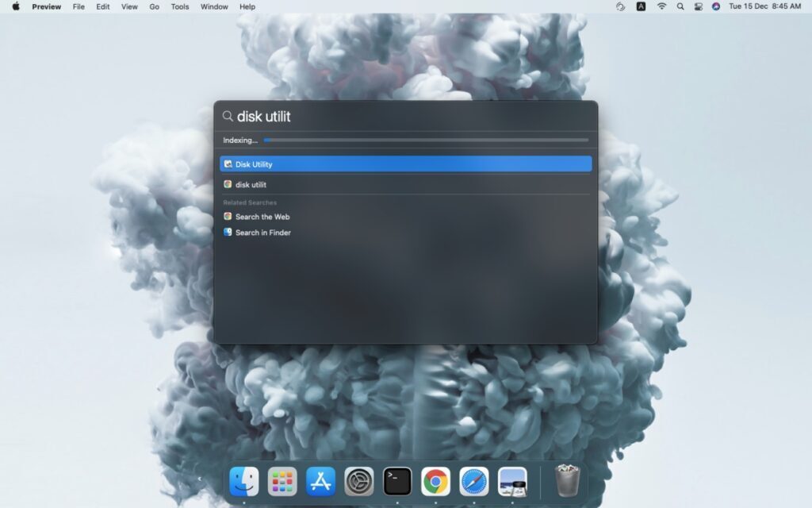Launch Safari from the Dock
Screen dimensions: 812x508
point(474,481)
